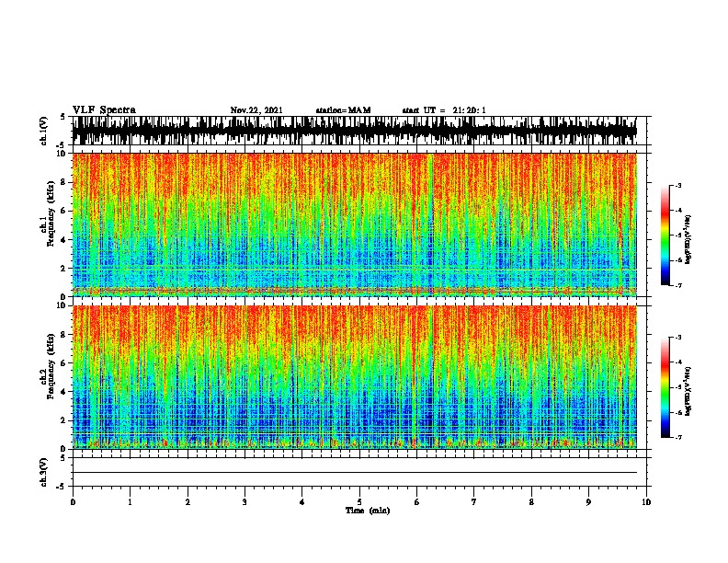Click the "-3" label on ch.1 color bar
This screenshot has width=728, height=563.
pos(678,185)
